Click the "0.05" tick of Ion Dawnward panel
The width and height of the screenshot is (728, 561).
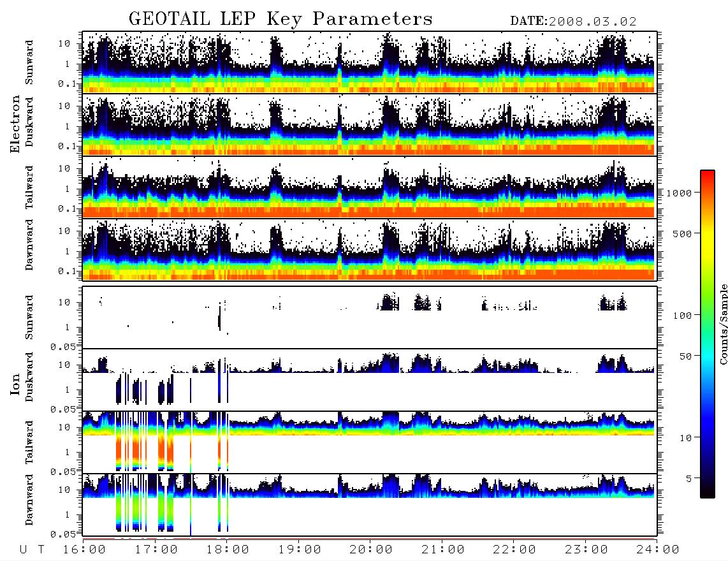pos(63,534)
